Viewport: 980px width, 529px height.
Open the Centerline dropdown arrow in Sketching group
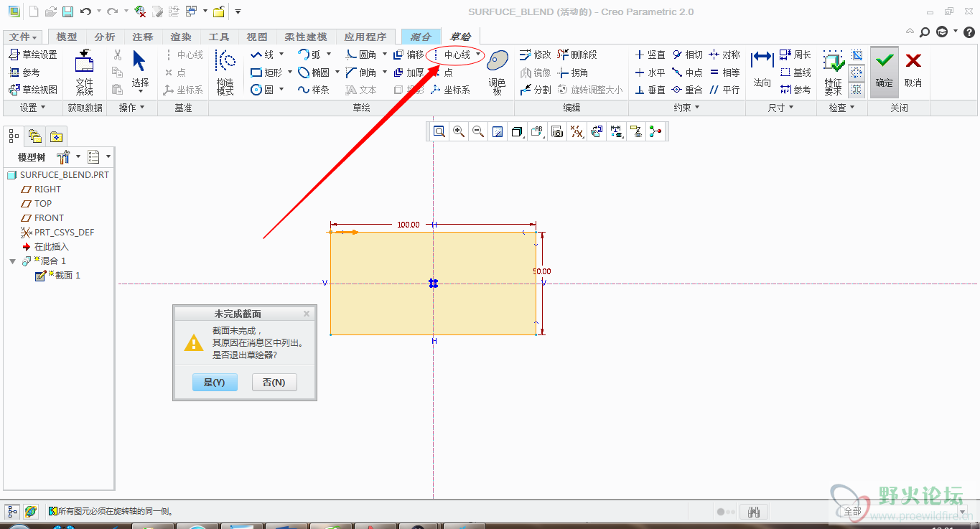coord(478,55)
